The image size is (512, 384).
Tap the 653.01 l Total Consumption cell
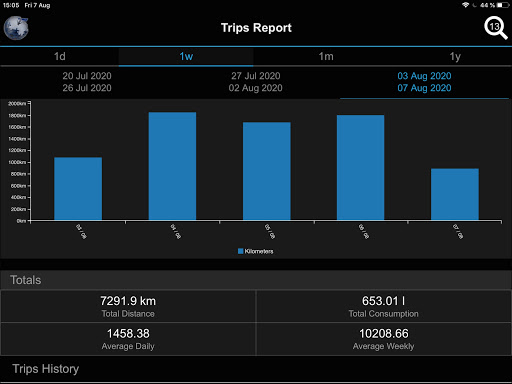click(x=383, y=306)
